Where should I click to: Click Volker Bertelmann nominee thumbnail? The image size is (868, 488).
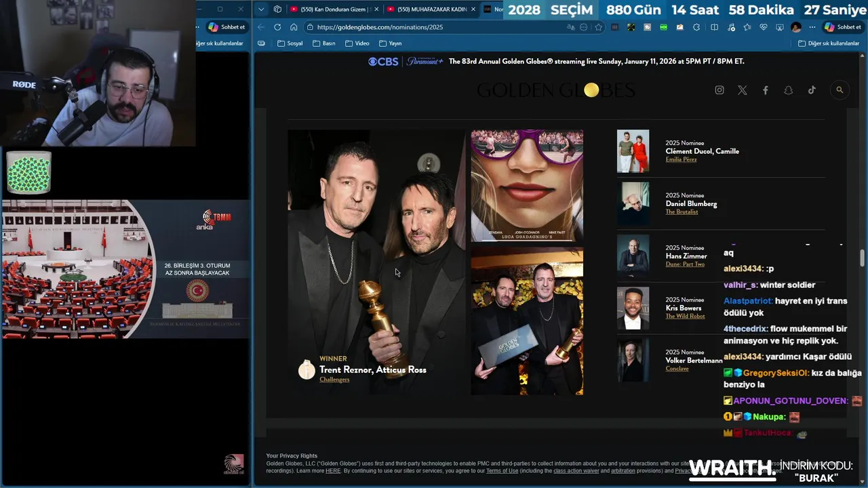(x=633, y=360)
